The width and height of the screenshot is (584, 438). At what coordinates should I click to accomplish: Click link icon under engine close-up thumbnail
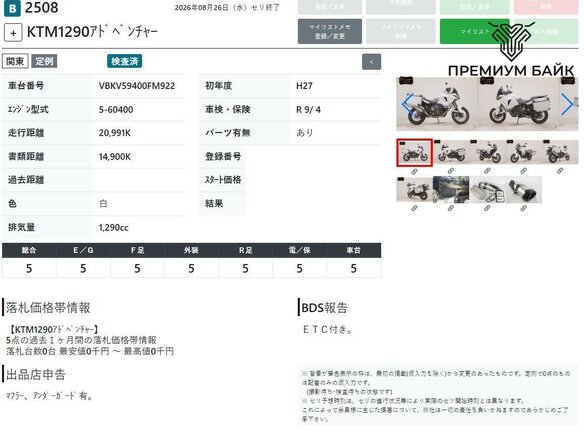tap(451, 209)
